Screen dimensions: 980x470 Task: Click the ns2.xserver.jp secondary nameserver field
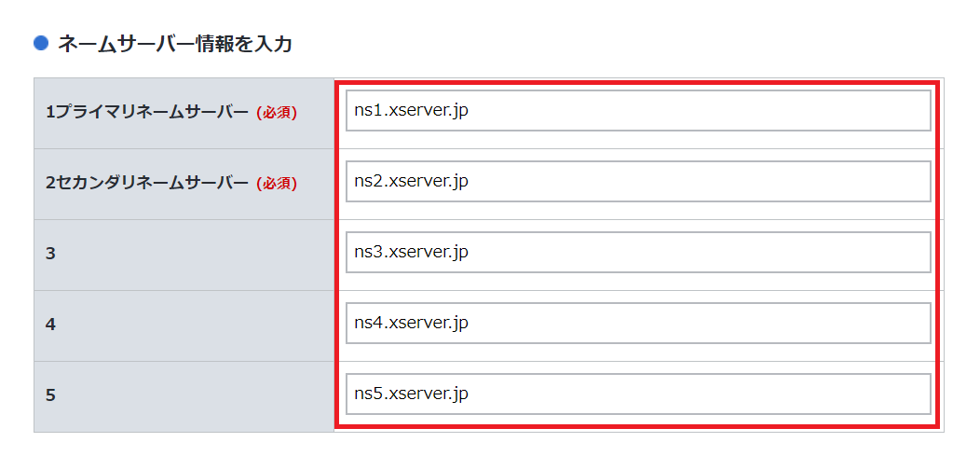638,182
